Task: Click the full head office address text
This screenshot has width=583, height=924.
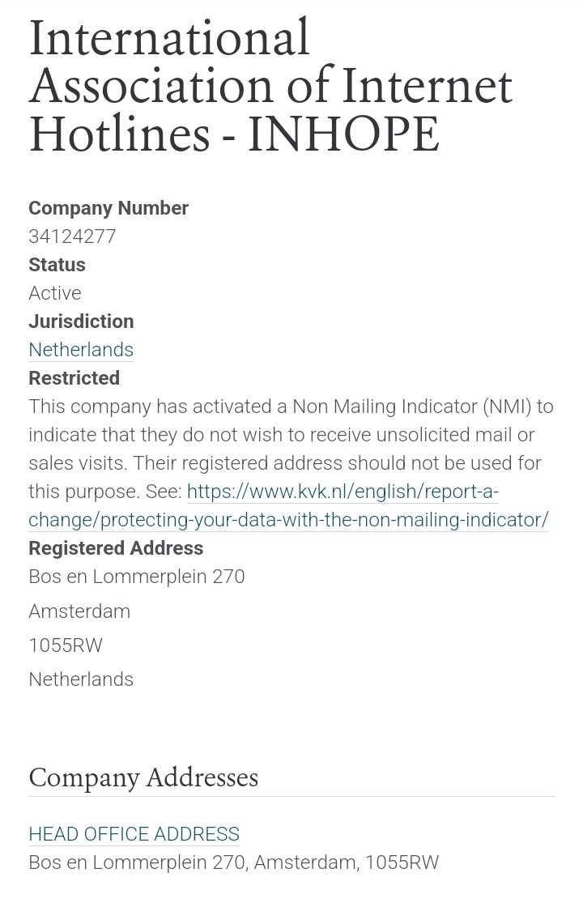Action: [233, 862]
